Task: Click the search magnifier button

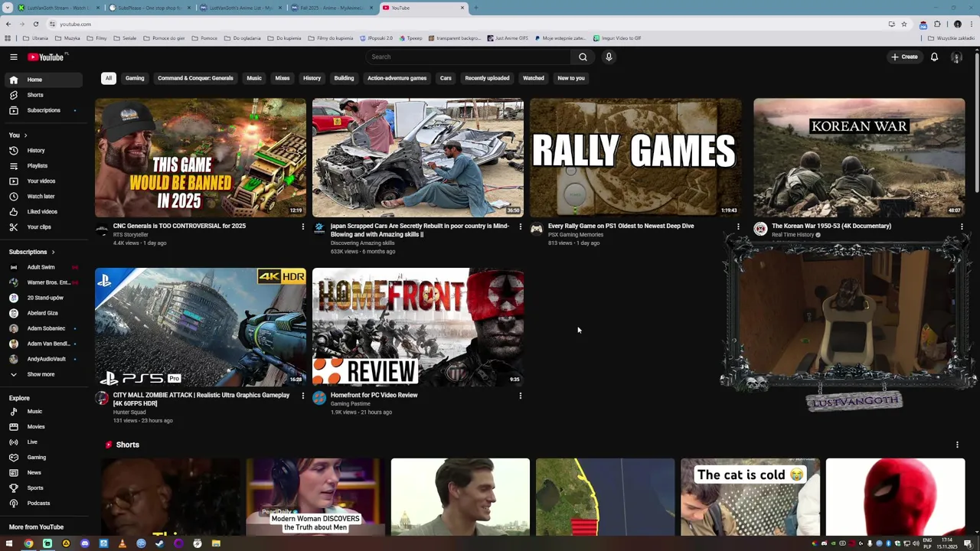Action: (x=583, y=57)
